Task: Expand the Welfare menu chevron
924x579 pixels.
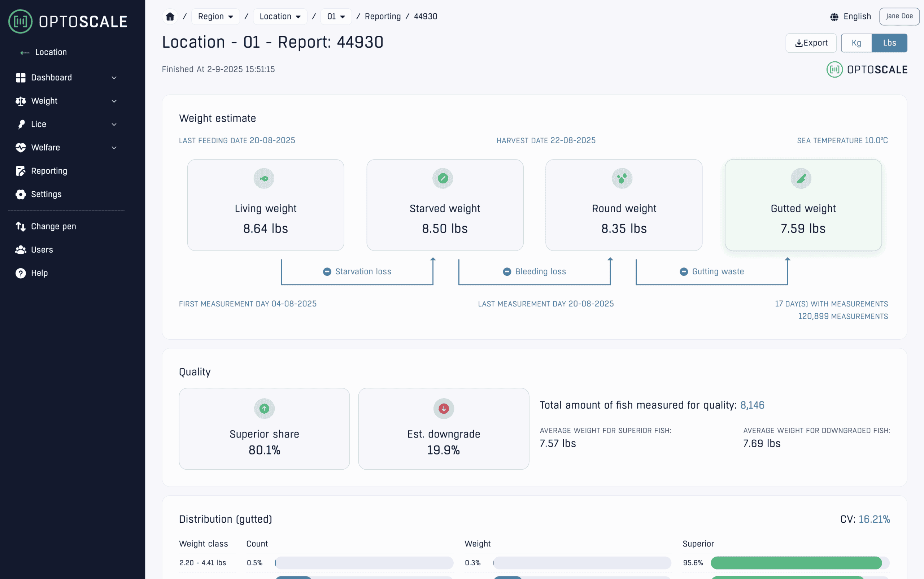Action: click(114, 148)
